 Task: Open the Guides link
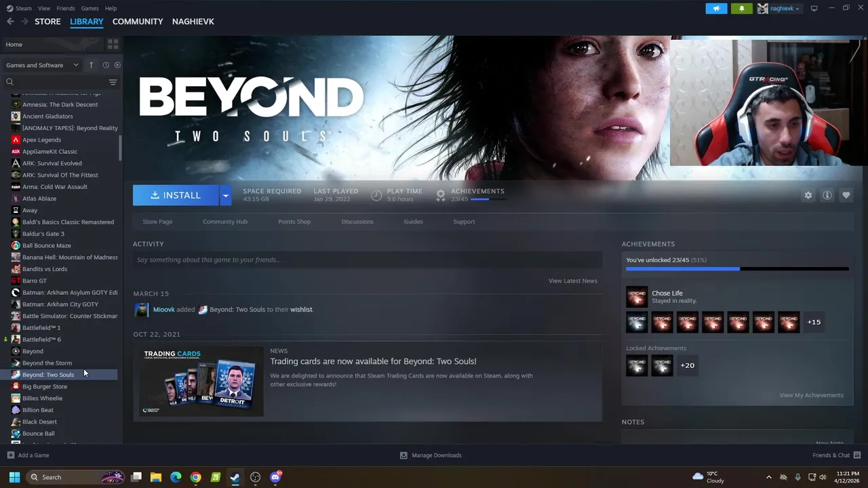click(x=413, y=222)
